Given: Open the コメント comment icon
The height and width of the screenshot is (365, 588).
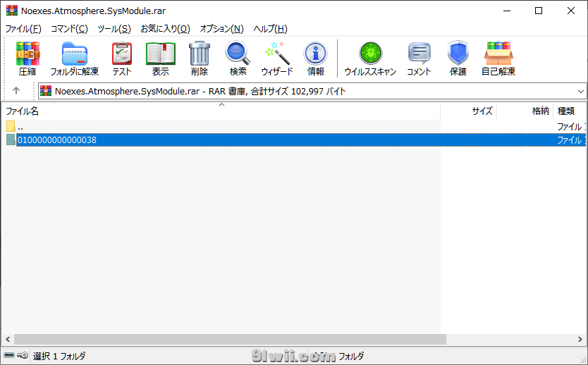Looking at the screenshot, I should 419,58.
